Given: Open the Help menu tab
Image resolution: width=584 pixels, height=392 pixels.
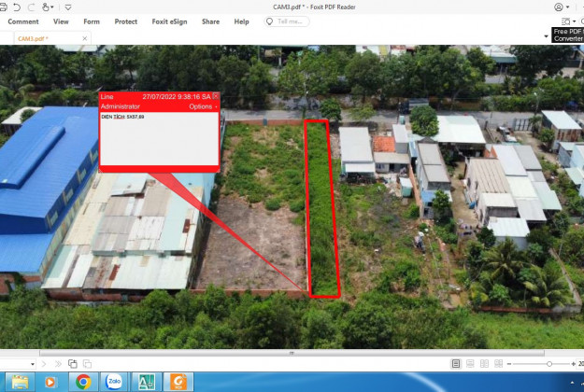Looking at the screenshot, I should [241, 21].
